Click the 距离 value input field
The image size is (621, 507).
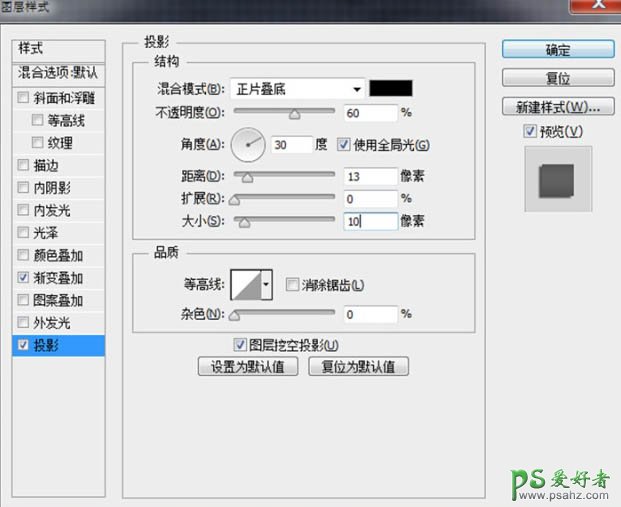click(x=368, y=177)
